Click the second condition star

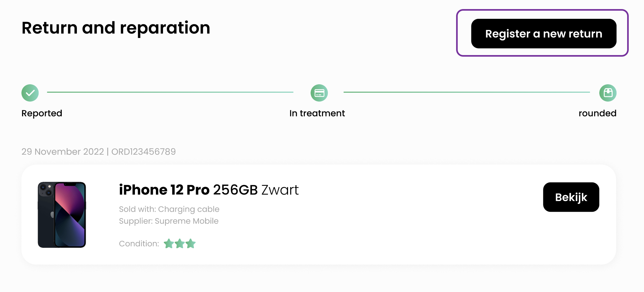pos(180,244)
